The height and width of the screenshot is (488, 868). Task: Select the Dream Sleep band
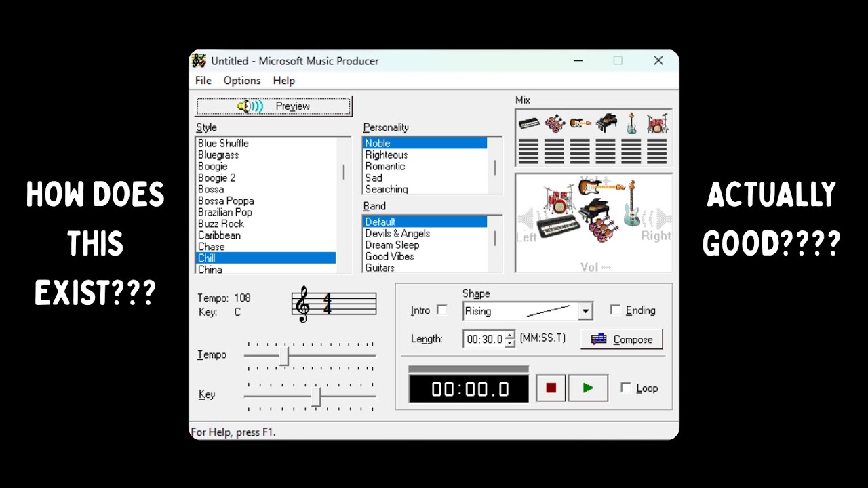(425, 245)
